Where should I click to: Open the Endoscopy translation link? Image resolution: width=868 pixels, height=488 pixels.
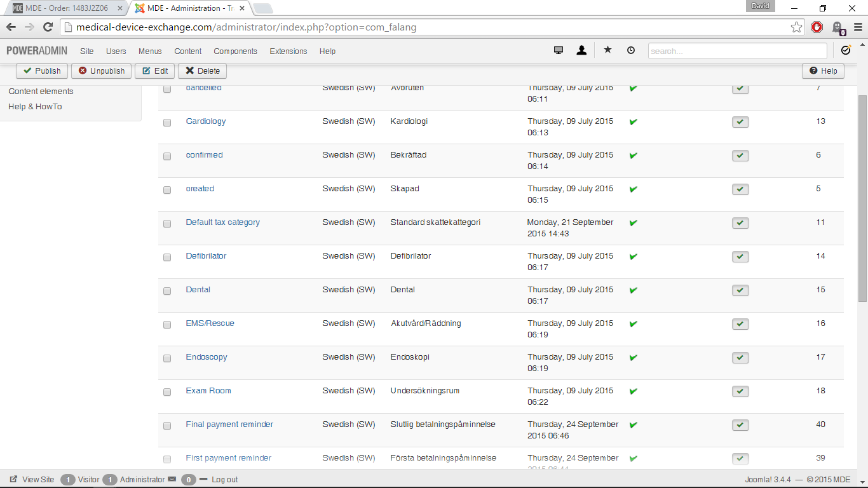tap(207, 357)
